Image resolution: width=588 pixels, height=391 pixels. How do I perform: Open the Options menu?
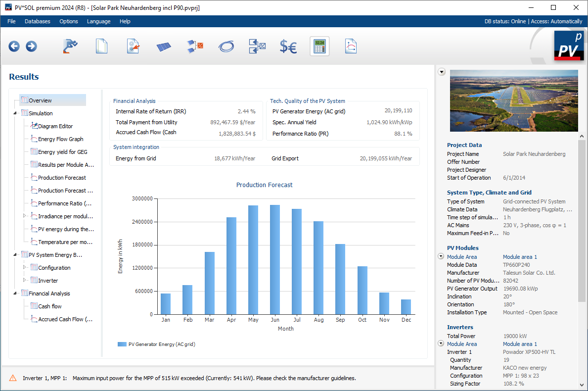point(69,21)
